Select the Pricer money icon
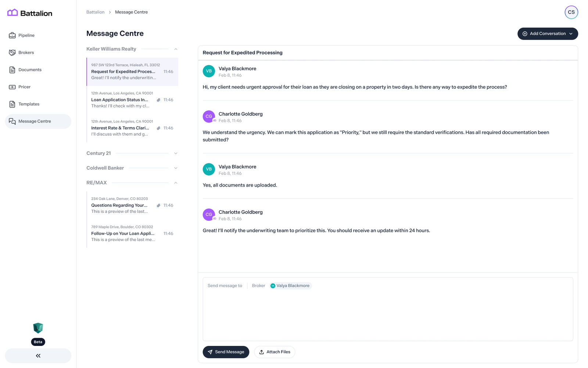The width and height of the screenshot is (588, 368). coord(12,87)
